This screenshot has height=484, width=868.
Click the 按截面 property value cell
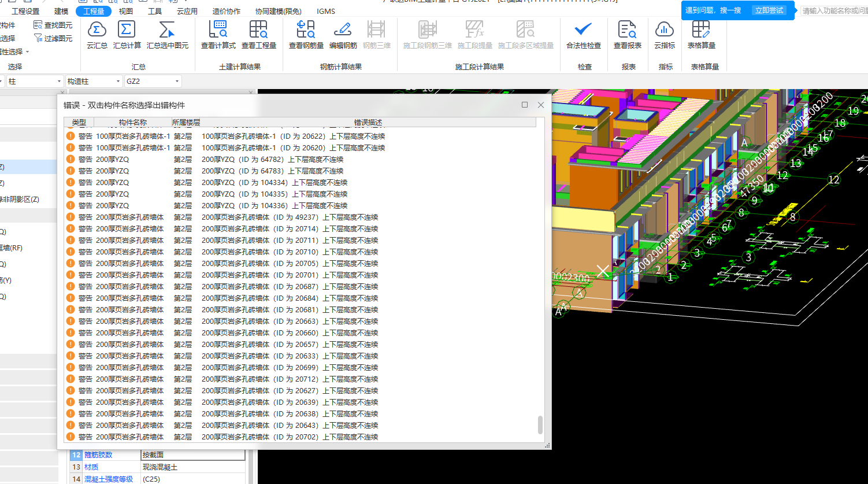point(193,455)
